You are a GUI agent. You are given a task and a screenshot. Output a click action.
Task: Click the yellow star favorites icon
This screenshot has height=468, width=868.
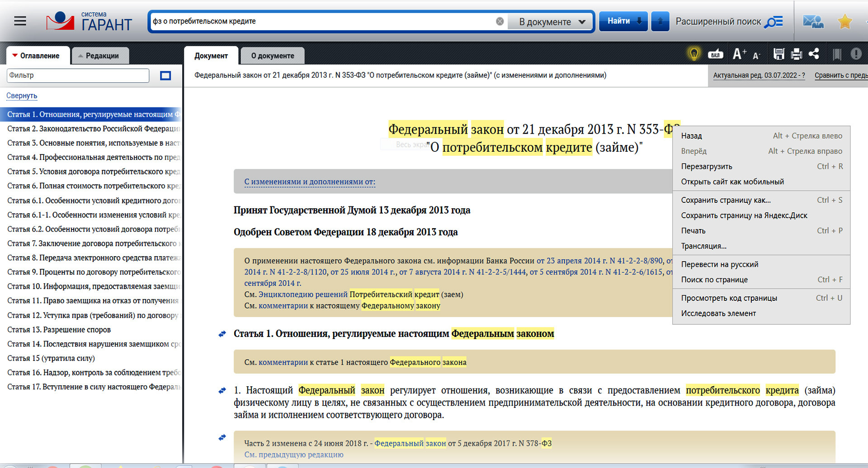click(x=844, y=21)
